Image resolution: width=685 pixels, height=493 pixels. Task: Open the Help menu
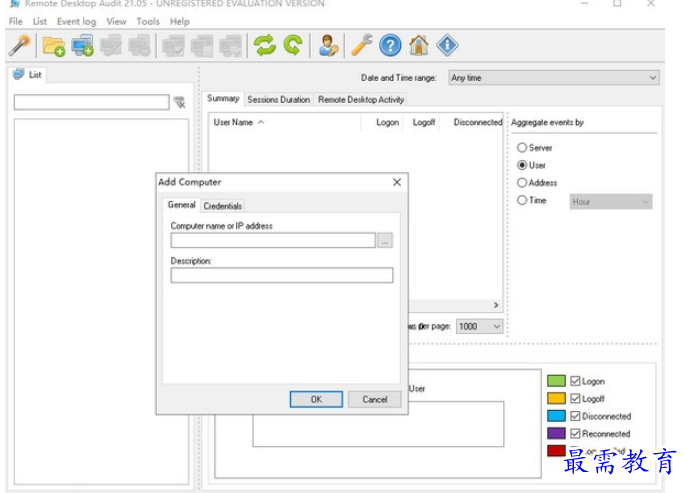[x=180, y=21]
